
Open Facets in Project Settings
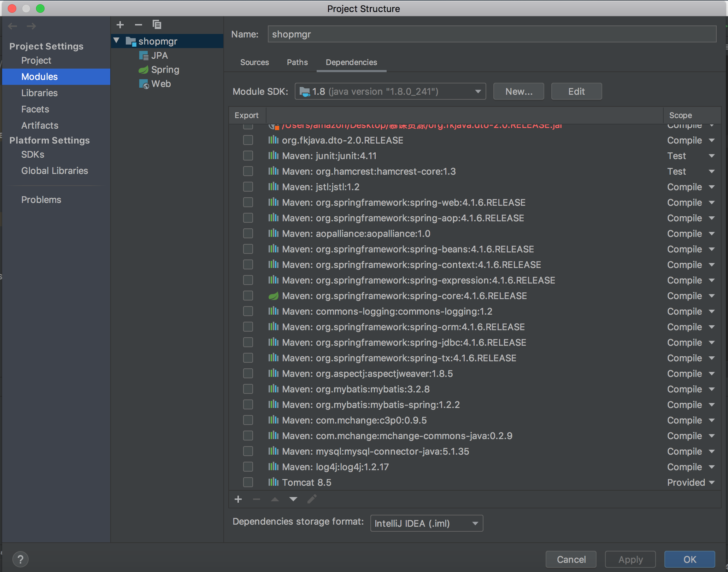(35, 109)
